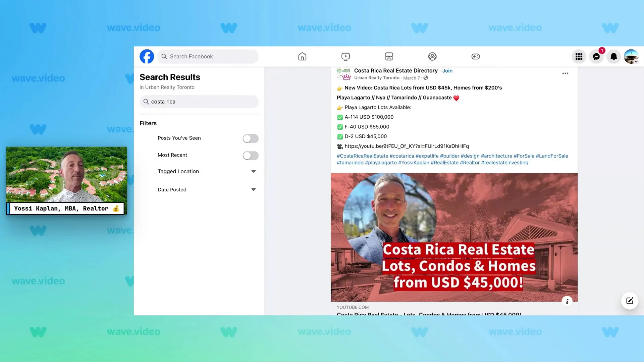Click the #Realtor hashtag
This screenshot has width=644, height=362.
[470, 163]
